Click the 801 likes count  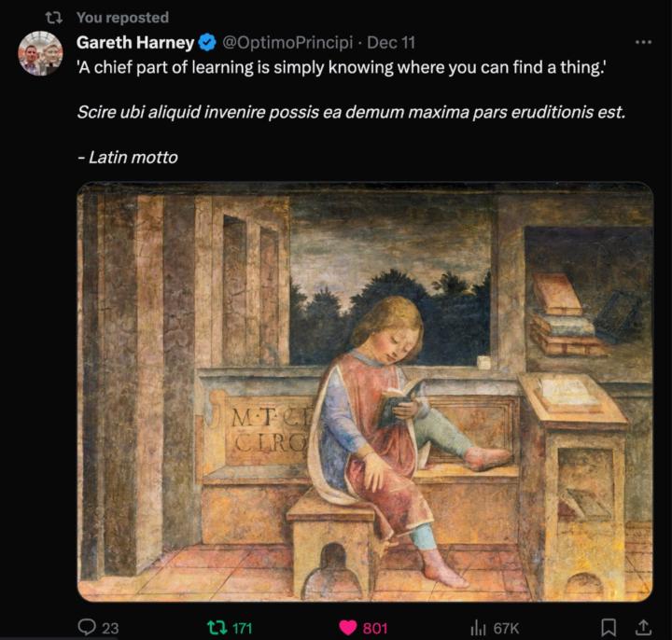pos(375,628)
